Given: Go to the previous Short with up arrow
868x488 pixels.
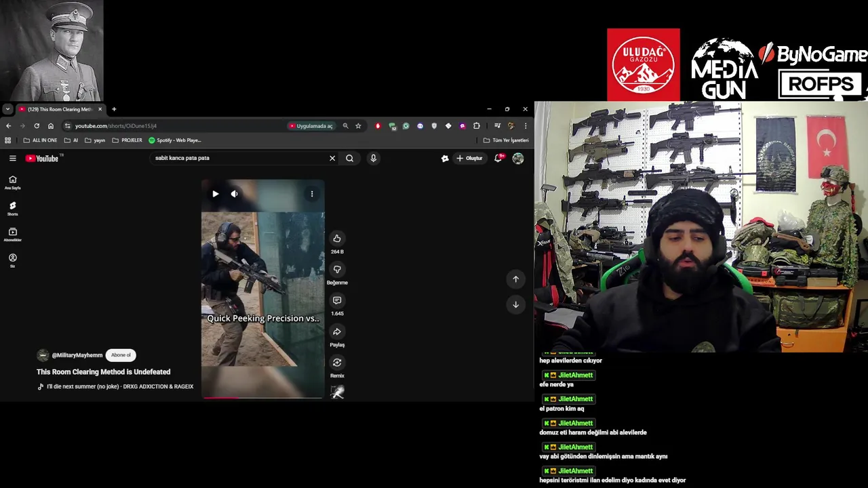Looking at the screenshot, I should tap(515, 279).
